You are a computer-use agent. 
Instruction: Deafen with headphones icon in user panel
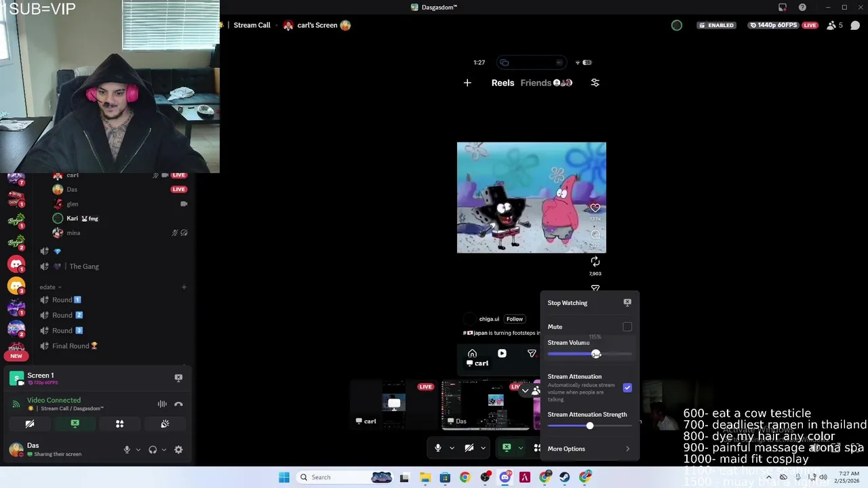(153, 449)
